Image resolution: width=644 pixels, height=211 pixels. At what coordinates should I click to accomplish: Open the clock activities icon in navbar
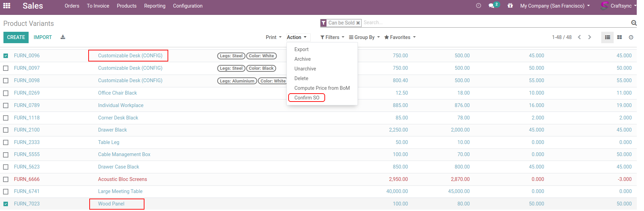point(478,6)
